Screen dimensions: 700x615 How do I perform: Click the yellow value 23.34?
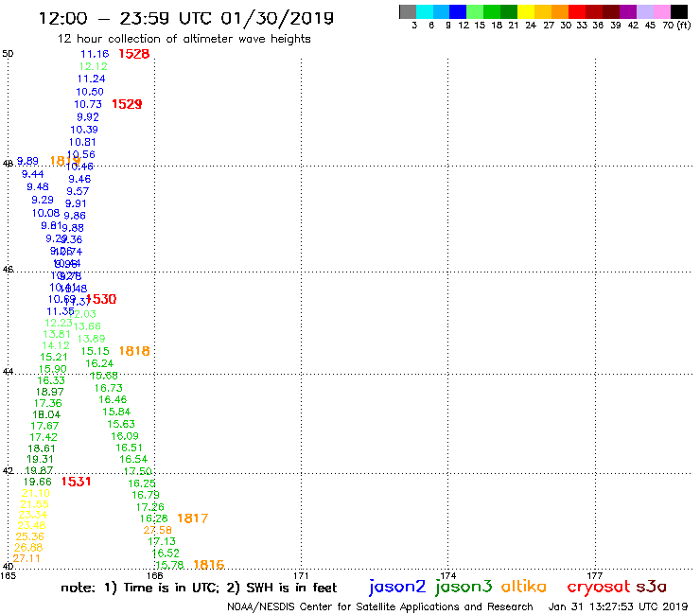tap(32, 515)
